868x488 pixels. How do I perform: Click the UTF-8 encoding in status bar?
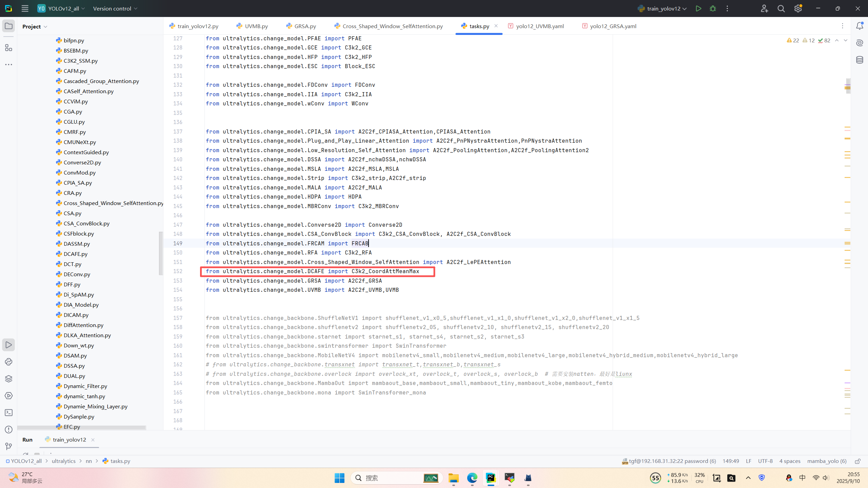click(x=765, y=461)
